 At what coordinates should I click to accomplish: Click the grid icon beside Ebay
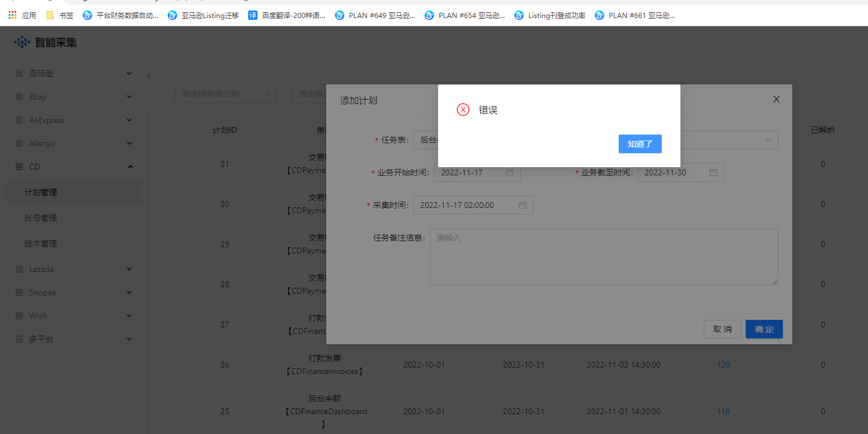click(19, 97)
